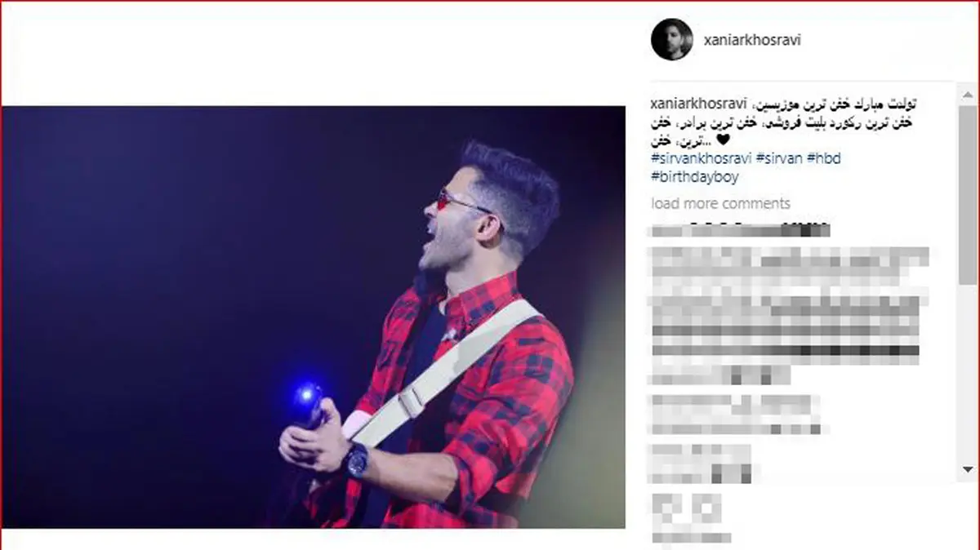Open the #sirvankhosravi hashtag
This screenshot has width=980, height=550.
[701, 158]
